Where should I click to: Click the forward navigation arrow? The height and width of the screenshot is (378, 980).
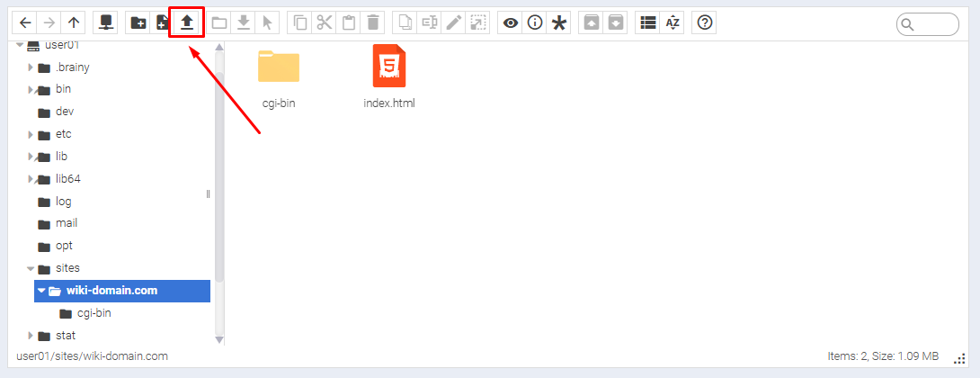click(49, 23)
